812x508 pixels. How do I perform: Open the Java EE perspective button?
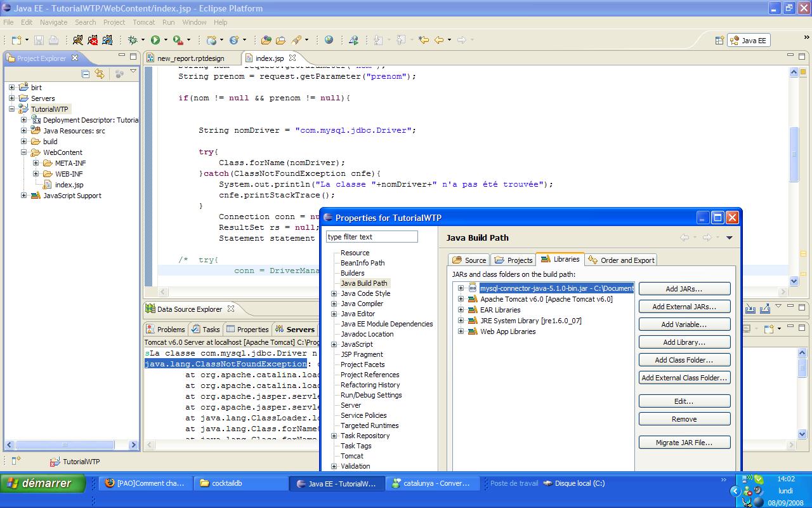[749, 40]
